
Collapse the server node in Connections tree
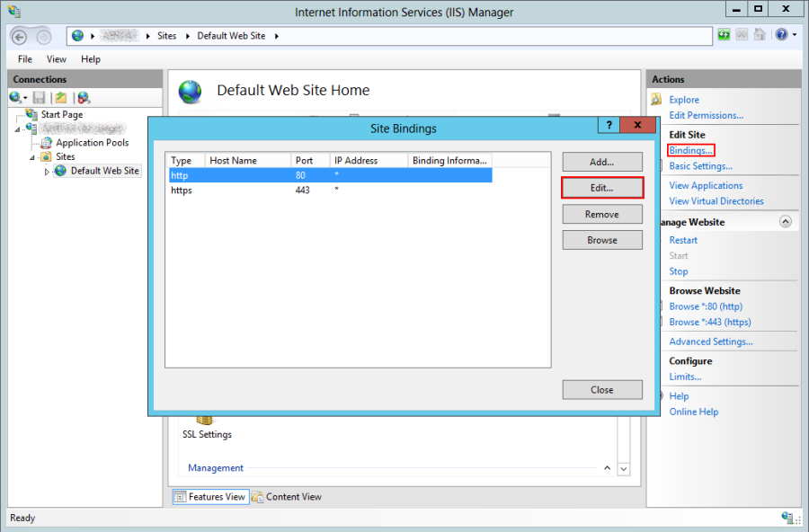[x=17, y=129]
